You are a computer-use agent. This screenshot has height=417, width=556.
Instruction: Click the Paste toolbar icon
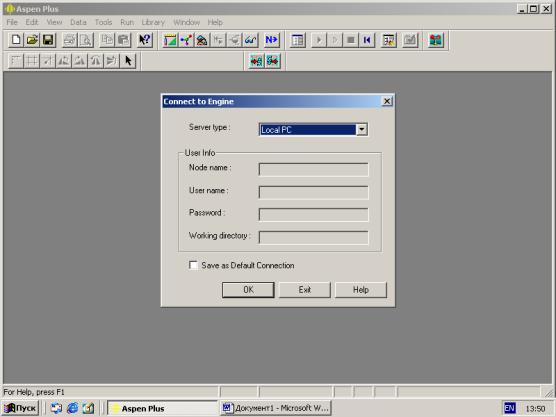click(x=123, y=40)
